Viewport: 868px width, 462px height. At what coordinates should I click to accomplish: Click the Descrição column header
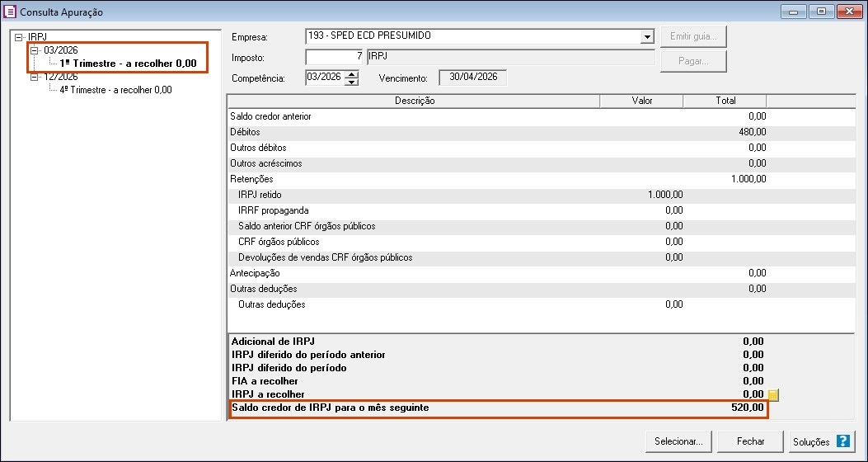click(414, 101)
